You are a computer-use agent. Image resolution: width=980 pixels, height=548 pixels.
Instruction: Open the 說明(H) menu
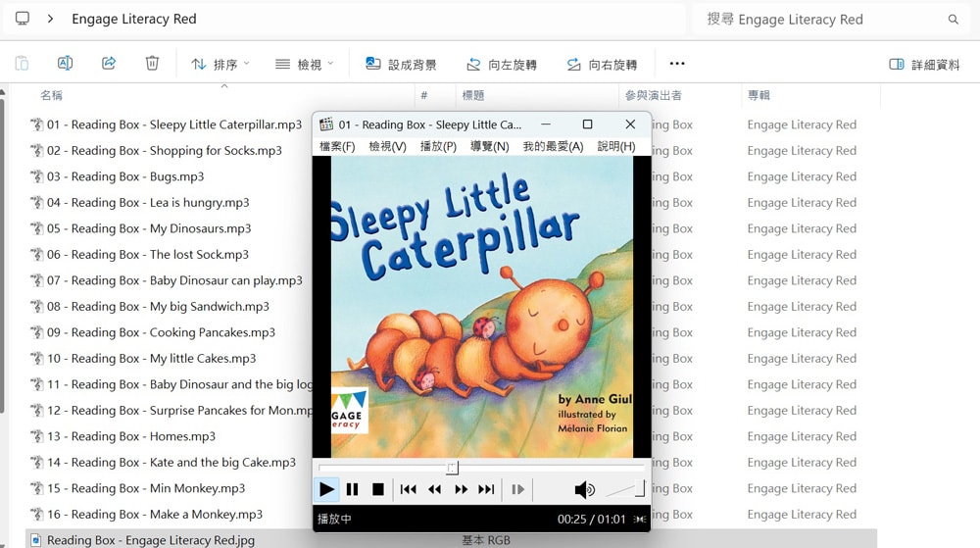[616, 146]
